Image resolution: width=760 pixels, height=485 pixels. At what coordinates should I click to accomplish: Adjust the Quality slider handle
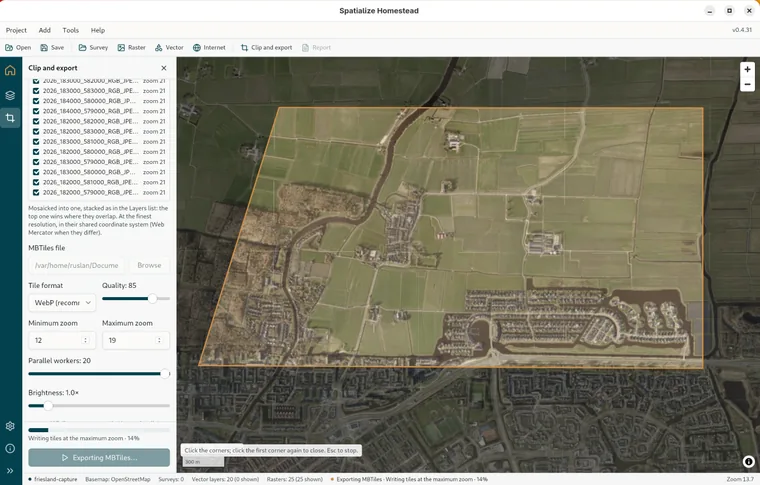pyautogui.click(x=152, y=298)
